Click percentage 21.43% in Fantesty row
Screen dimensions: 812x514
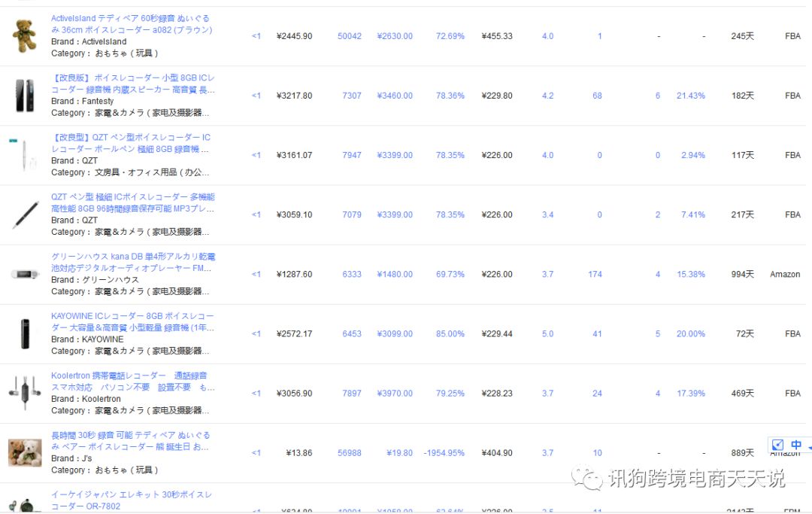[690, 96]
